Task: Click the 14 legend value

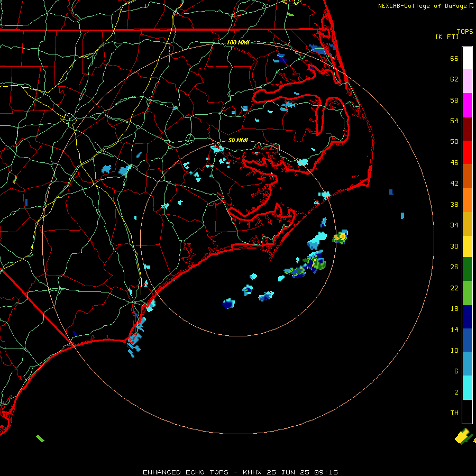Action: pyautogui.click(x=454, y=329)
